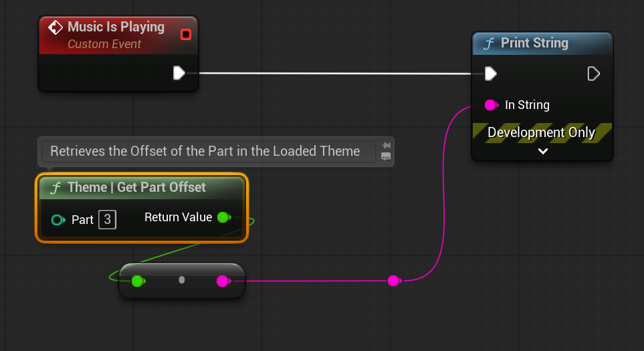644x351 pixels.
Task: Click the Print String function icon
Action: coord(488,43)
